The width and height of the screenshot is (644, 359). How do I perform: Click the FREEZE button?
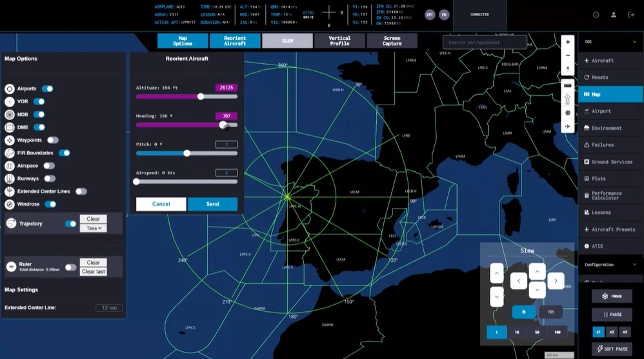pos(611,296)
